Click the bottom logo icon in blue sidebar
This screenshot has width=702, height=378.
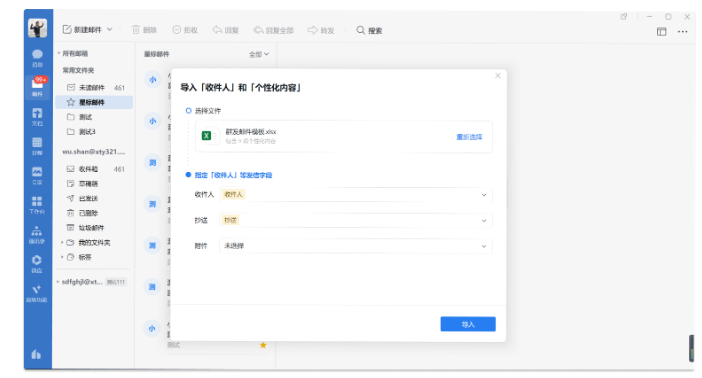(x=37, y=354)
